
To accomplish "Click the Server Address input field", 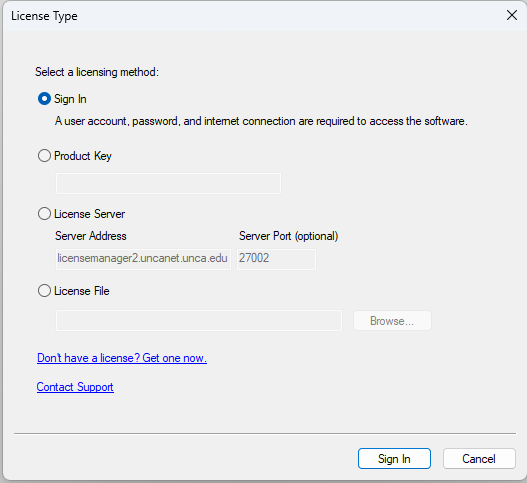I will pos(143,259).
